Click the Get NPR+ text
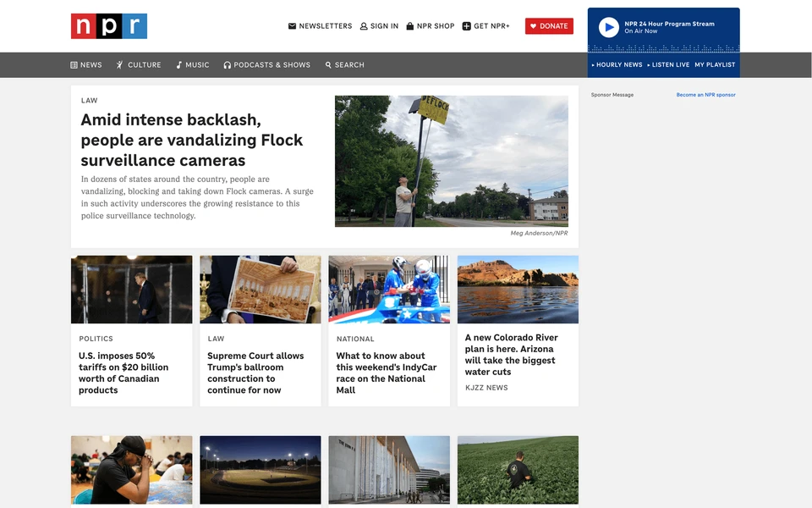The height and width of the screenshot is (508, 812). (x=491, y=26)
